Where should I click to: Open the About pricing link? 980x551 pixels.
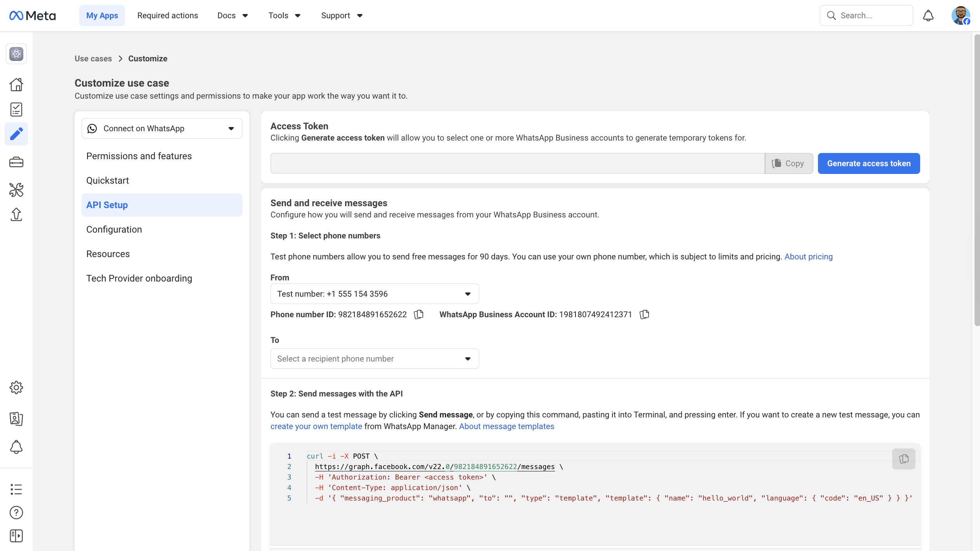click(x=808, y=257)
